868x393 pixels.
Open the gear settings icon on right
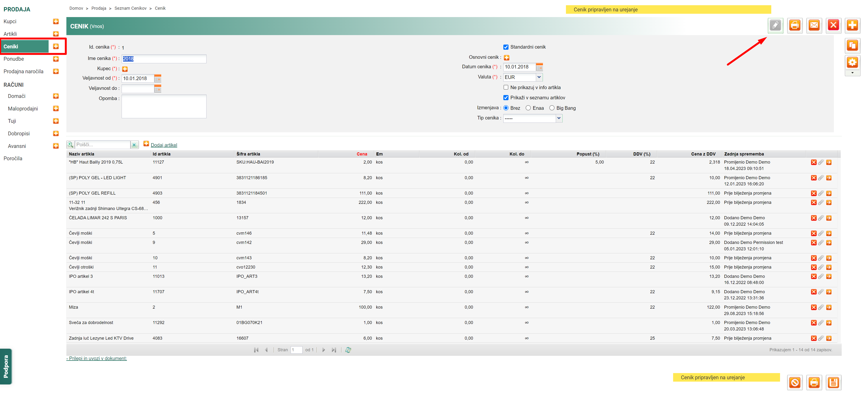pos(852,63)
